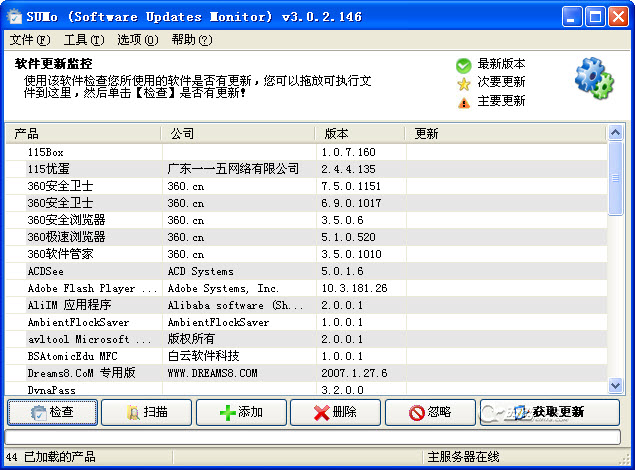Open the 选项(O) menu
This screenshot has height=470, width=635.
[x=138, y=40]
